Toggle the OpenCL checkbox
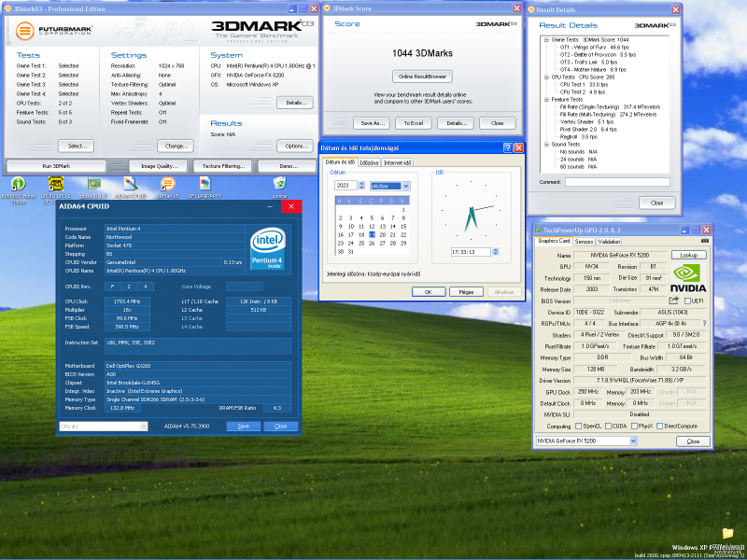Viewport: 747px width, 560px height. point(578,427)
